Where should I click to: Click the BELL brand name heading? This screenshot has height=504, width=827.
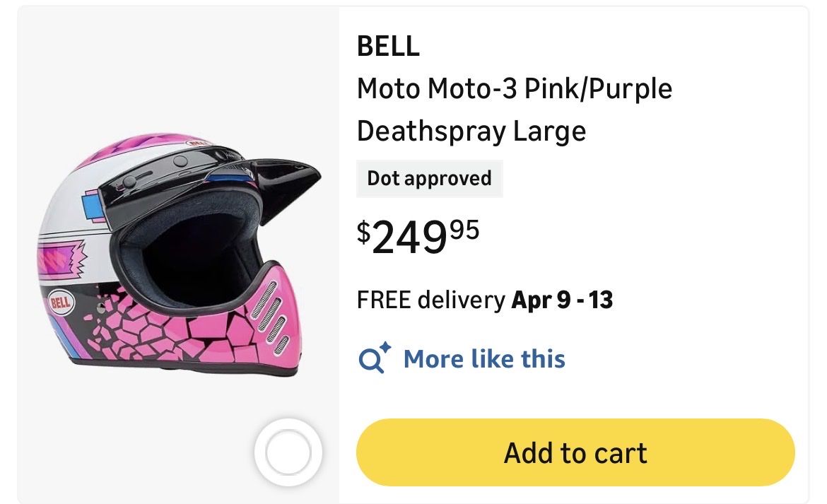pyautogui.click(x=388, y=47)
